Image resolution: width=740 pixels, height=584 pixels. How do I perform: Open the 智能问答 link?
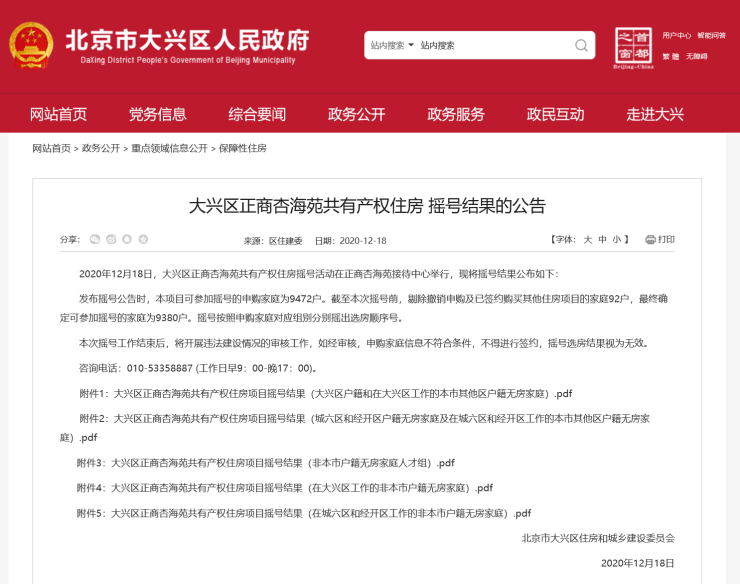coord(712,35)
